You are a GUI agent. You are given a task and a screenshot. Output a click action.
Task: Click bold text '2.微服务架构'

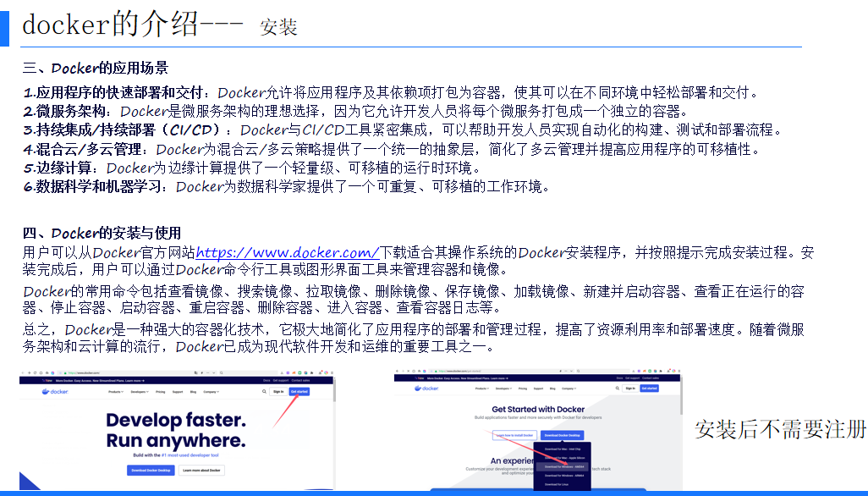tap(65, 111)
